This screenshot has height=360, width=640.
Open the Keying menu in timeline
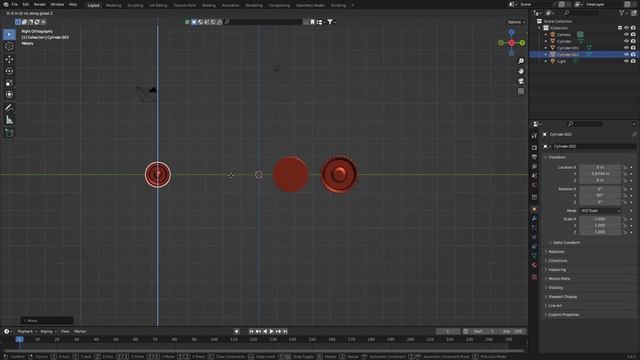48,331
